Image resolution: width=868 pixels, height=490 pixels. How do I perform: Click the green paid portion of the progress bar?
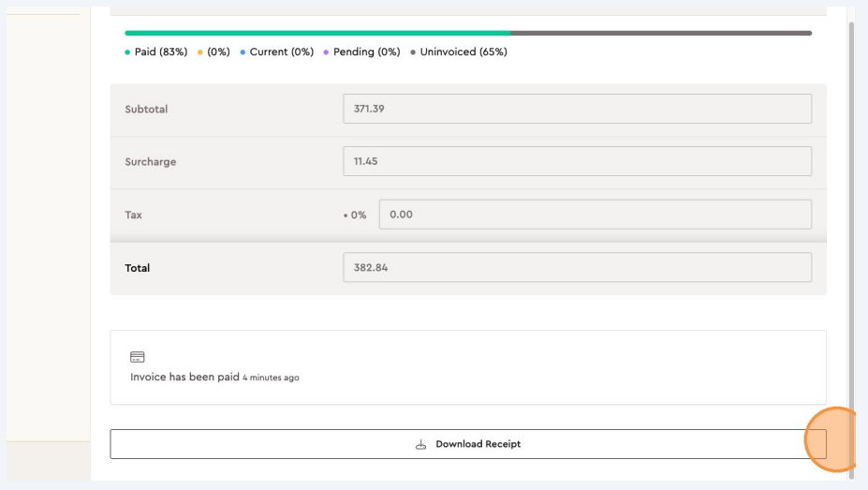click(x=316, y=33)
